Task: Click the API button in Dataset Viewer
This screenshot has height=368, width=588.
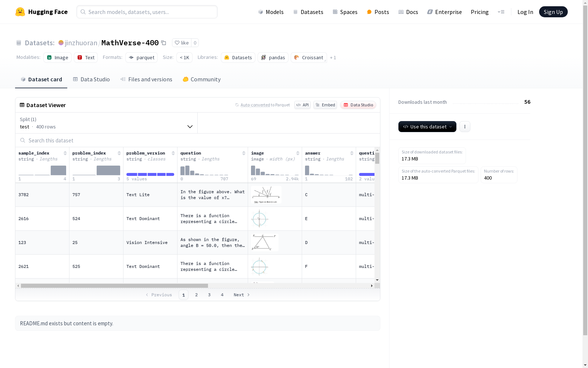Action: 302,105
